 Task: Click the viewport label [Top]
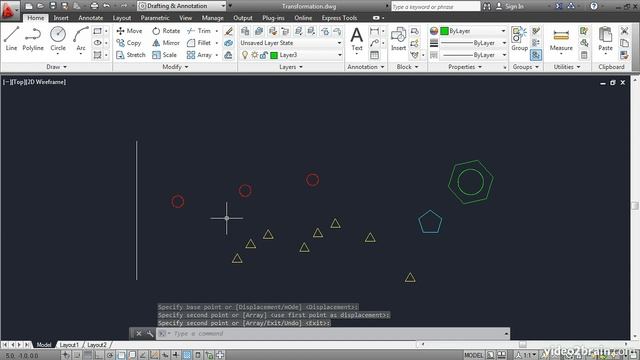18,82
